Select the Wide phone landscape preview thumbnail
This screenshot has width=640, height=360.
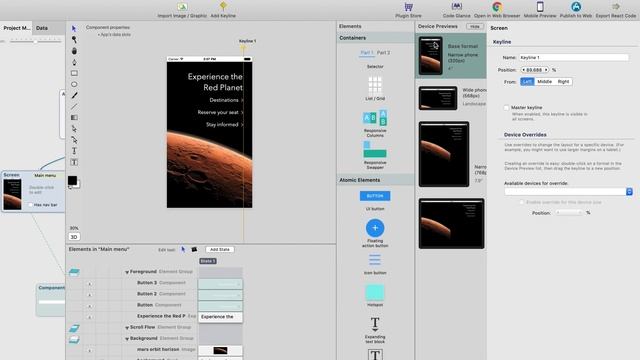coord(438,98)
